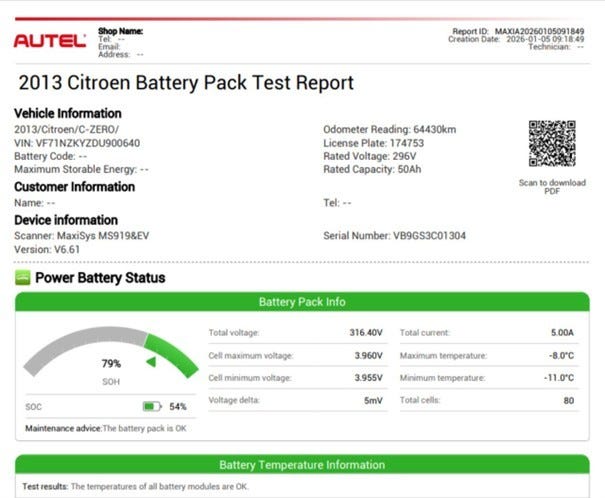Click the Maximum temperature -8.0°C value

pyautogui.click(x=561, y=355)
